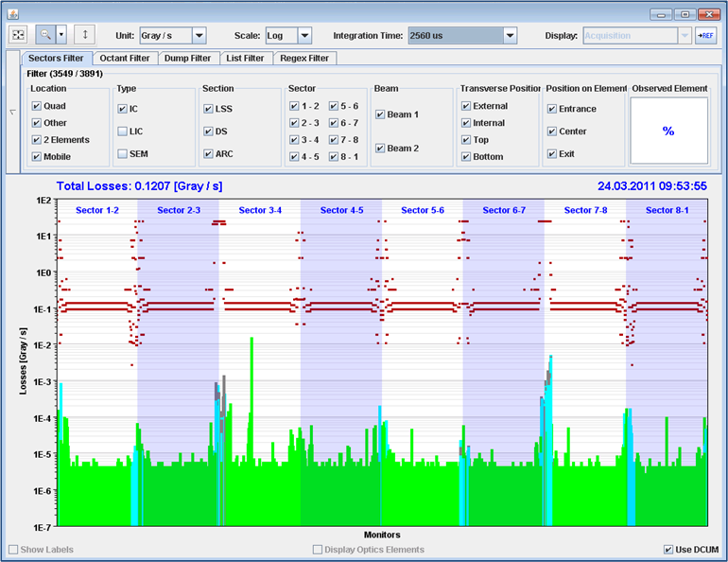Click the Observed Element percent box
The width and height of the screenshot is (728, 562).
(x=669, y=131)
